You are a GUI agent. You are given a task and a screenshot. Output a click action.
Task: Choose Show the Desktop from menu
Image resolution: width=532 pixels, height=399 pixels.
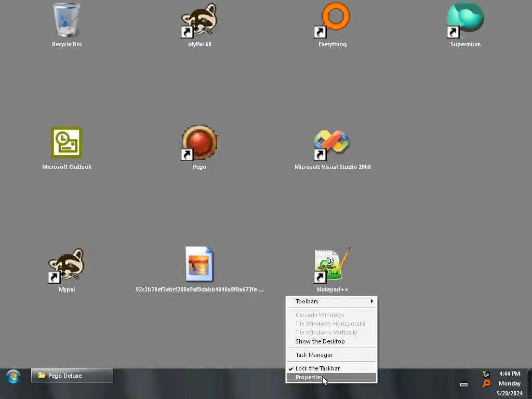(x=331, y=341)
